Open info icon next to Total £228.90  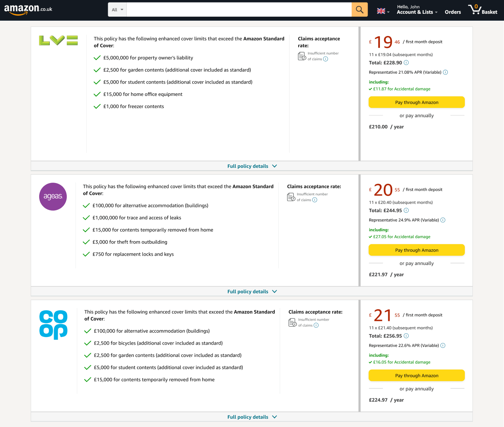406,62
